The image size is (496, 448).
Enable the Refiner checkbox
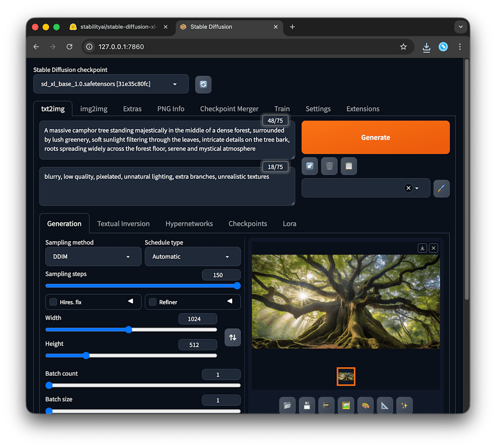(153, 302)
